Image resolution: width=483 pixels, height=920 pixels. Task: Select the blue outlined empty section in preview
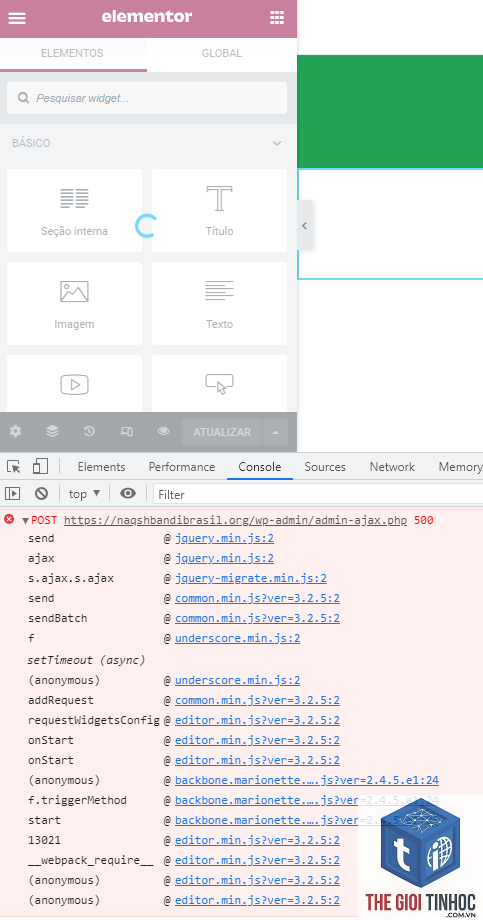point(390,224)
